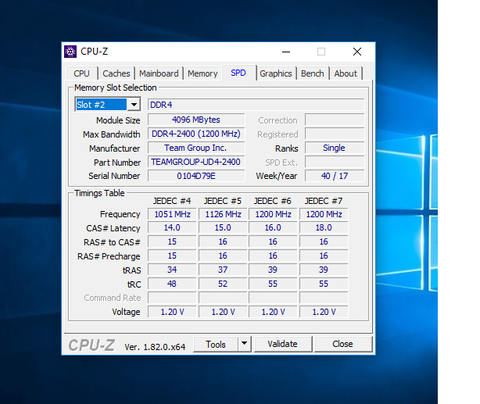Click the JEDEC #7 column header
The height and width of the screenshot is (404, 480).
click(324, 201)
